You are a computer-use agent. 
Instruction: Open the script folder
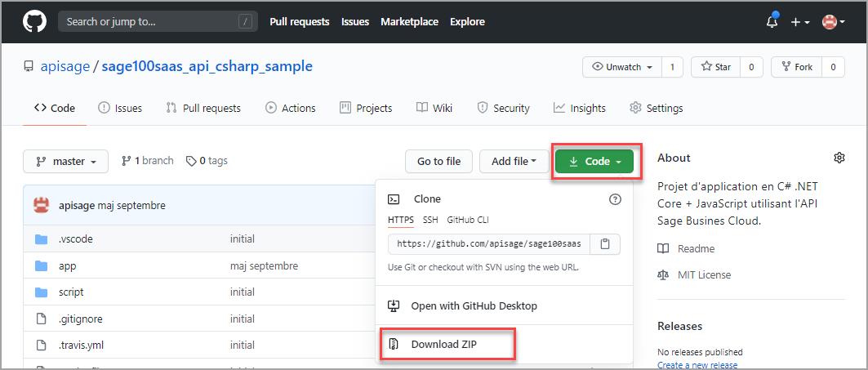click(x=71, y=292)
